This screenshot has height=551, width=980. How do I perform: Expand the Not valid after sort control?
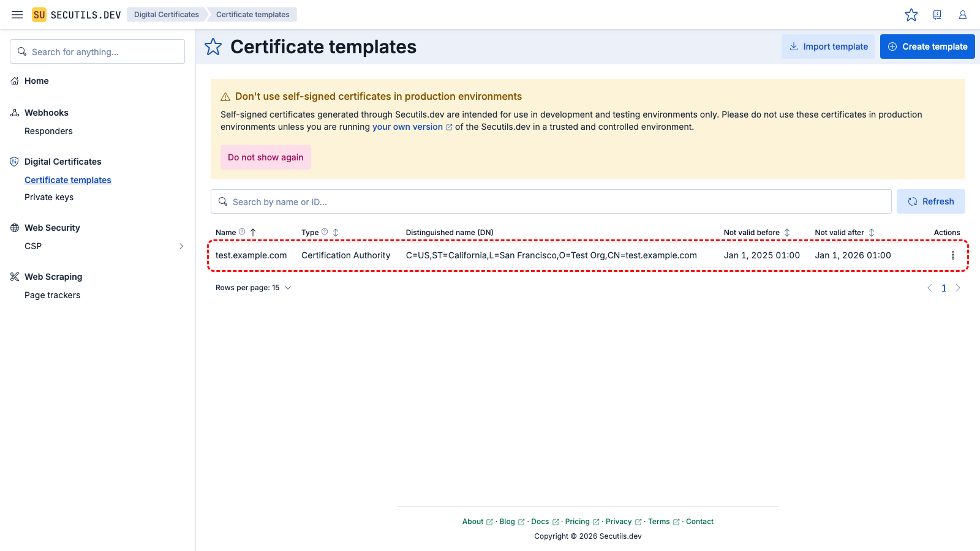coord(872,232)
